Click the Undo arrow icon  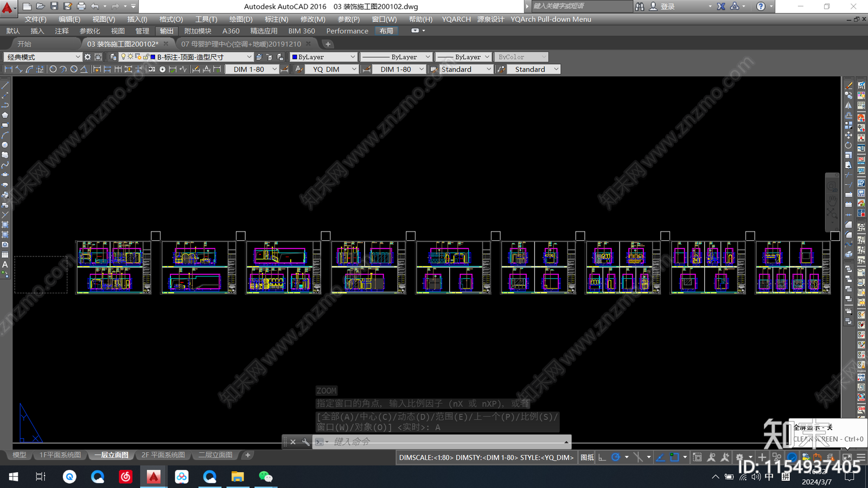tap(95, 7)
